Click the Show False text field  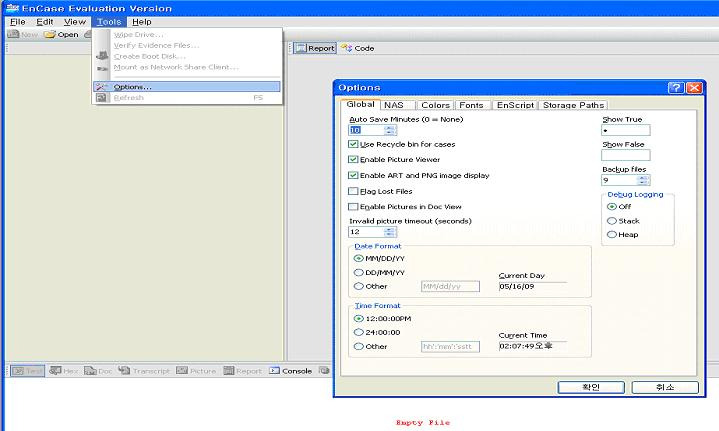point(625,155)
